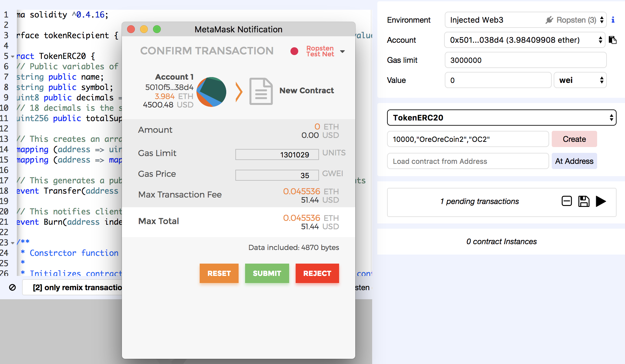
Task: Click the Account 1 identicon avatar
Action: coord(211,92)
